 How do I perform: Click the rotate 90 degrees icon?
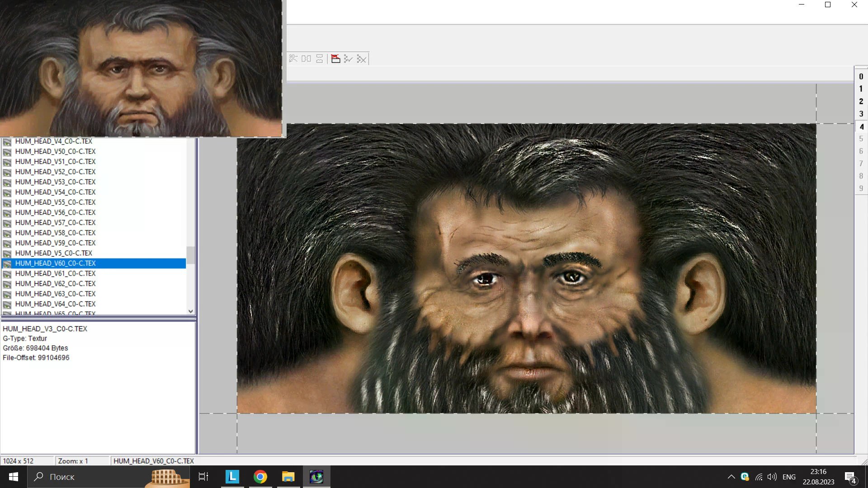[293, 59]
